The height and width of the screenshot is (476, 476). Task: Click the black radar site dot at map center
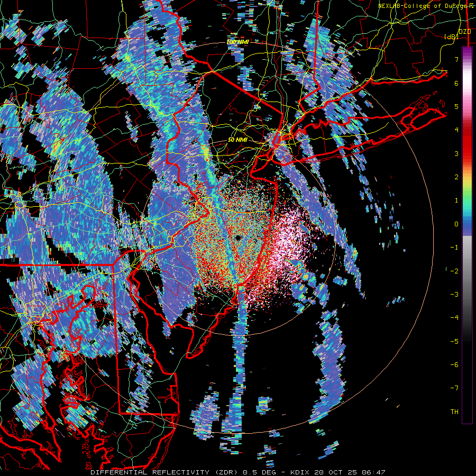click(x=238, y=237)
